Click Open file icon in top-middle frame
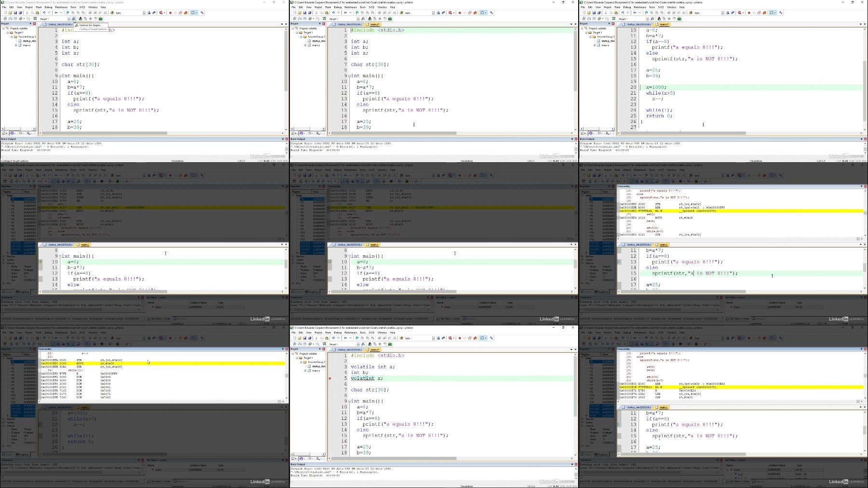868x488 pixels. click(299, 13)
